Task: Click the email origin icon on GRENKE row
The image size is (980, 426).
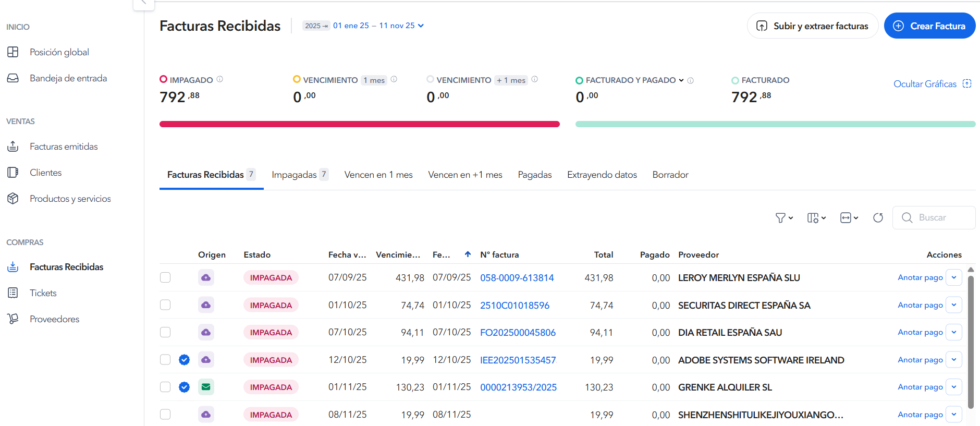Action: pos(206,387)
